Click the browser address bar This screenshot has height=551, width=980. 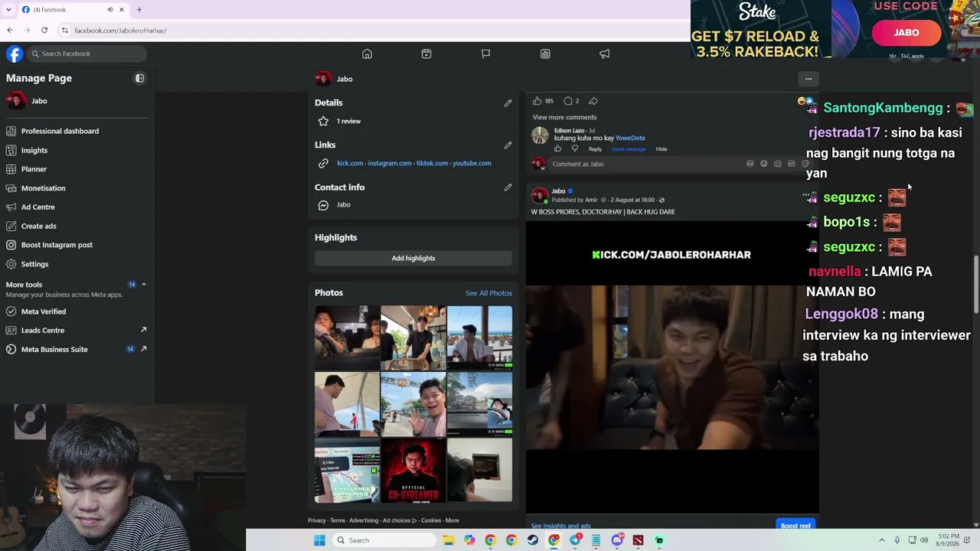375,31
